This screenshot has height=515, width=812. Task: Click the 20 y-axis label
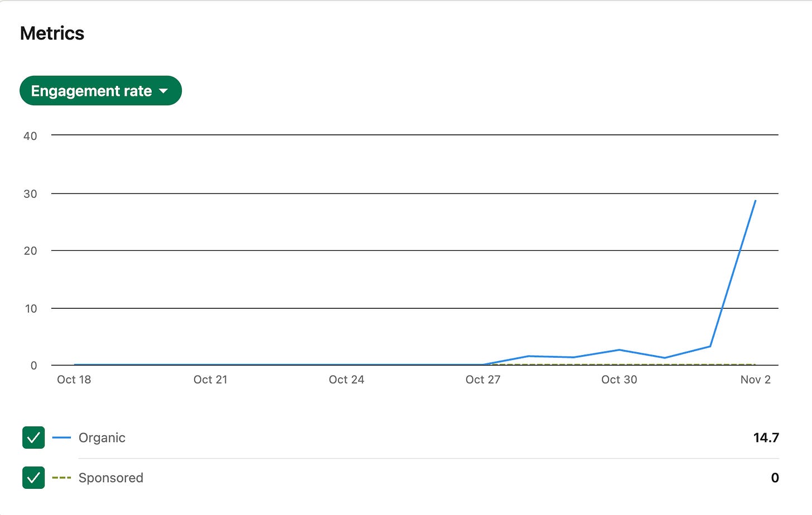click(30, 251)
